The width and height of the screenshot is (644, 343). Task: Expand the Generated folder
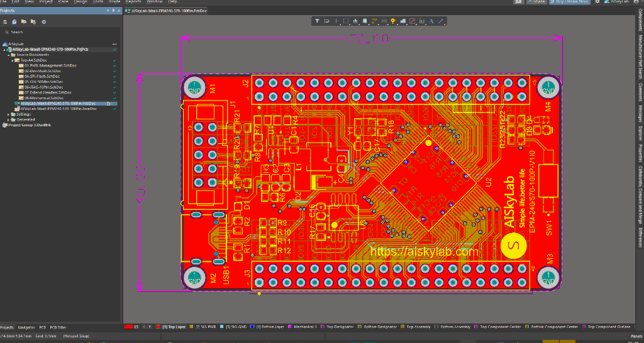[x=8, y=119]
